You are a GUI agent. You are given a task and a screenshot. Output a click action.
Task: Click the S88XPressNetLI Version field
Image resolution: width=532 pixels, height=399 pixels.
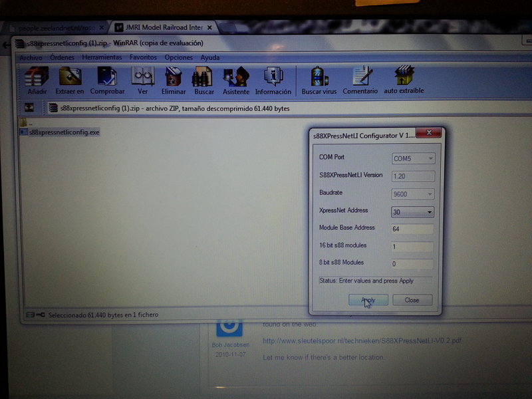(x=413, y=176)
